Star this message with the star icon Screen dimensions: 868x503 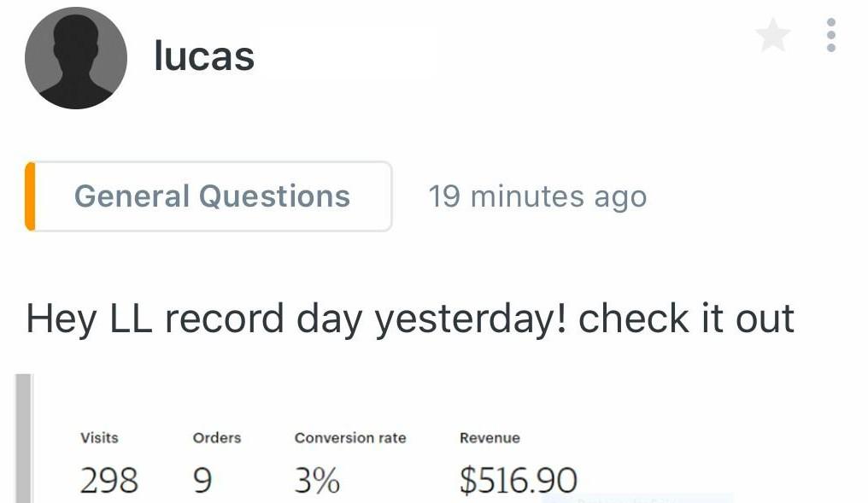772,36
